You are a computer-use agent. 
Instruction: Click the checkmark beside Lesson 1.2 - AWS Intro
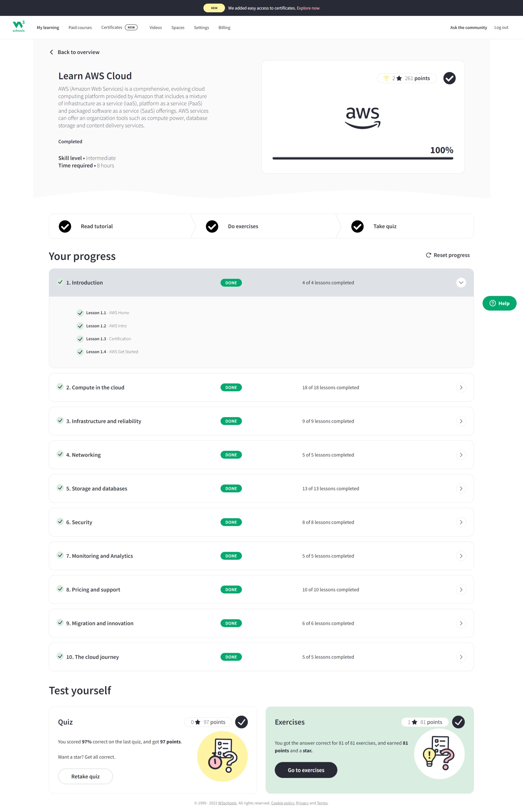80,326
